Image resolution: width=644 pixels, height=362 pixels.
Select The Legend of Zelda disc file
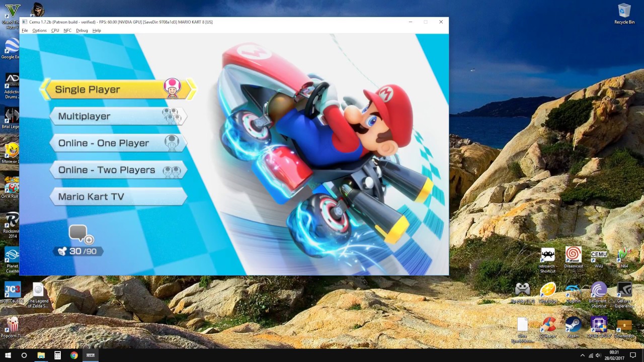pos(38,296)
